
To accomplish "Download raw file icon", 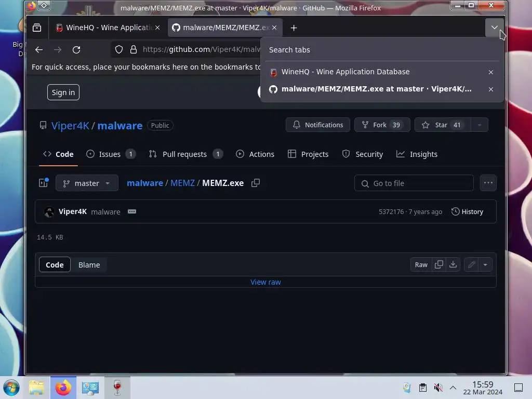I will point(453,264).
